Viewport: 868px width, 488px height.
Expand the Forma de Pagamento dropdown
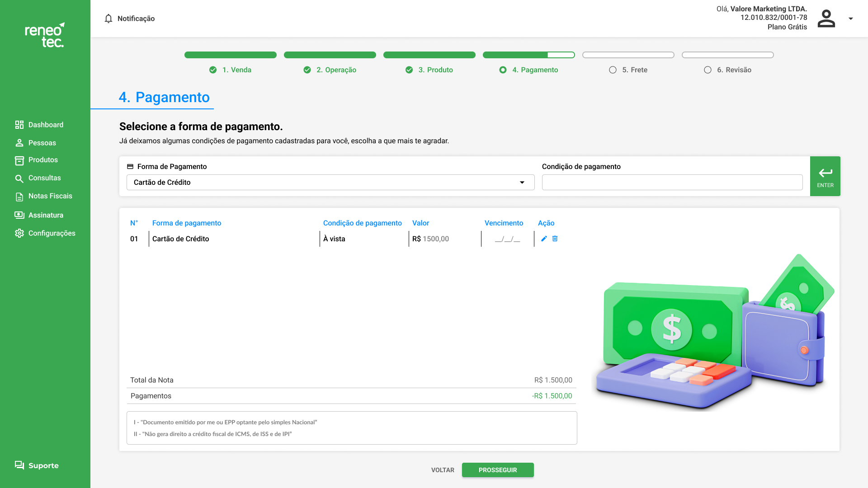[x=522, y=183]
